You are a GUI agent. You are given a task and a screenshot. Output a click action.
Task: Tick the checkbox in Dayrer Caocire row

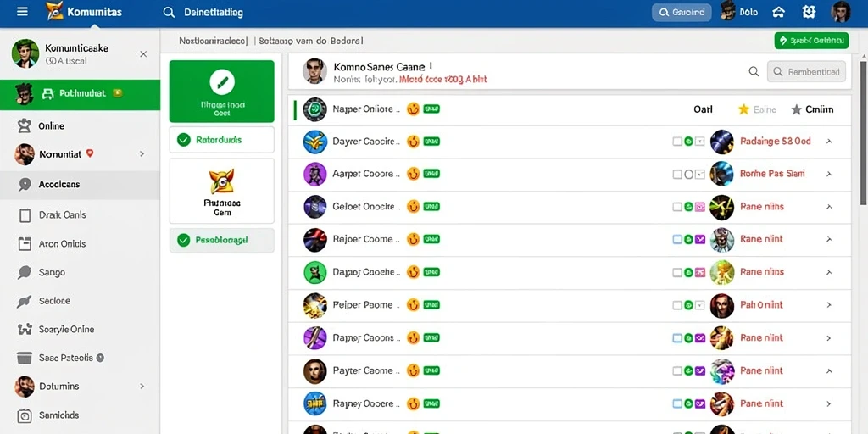point(677,142)
